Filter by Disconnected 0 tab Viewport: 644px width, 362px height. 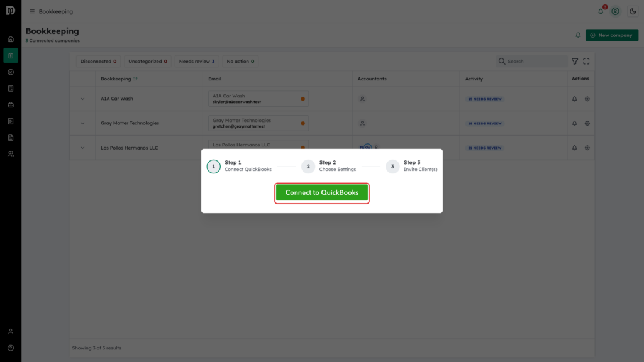coord(98,61)
